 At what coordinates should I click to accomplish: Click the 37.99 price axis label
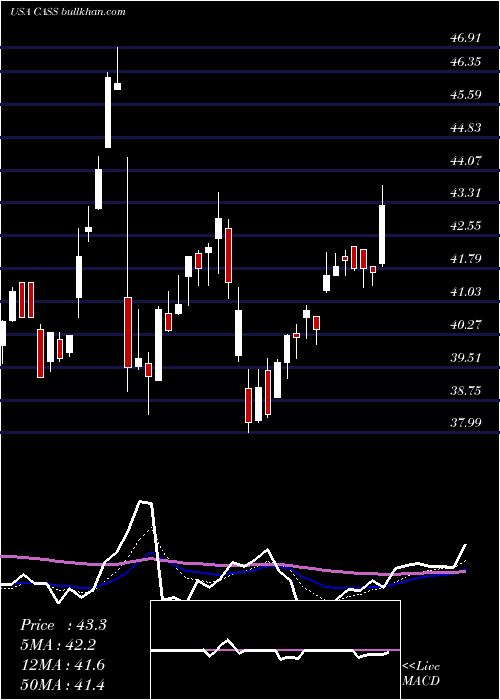466,422
